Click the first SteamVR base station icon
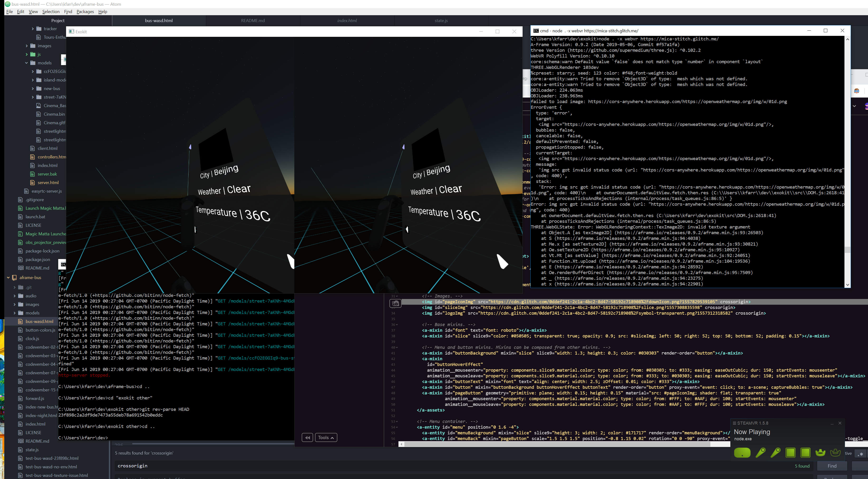Image resolution: width=868 pixels, height=479 pixels. [x=790, y=453]
